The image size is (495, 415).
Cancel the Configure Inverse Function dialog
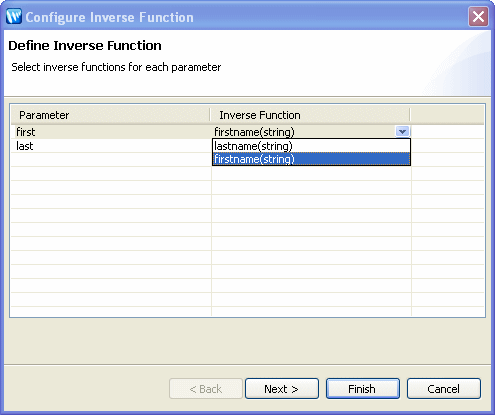[x=444, y=389]
